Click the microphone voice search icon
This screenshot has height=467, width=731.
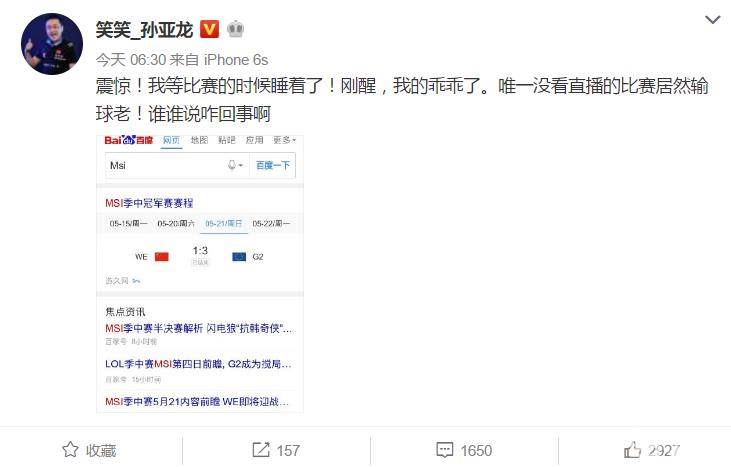coord(232,165)
